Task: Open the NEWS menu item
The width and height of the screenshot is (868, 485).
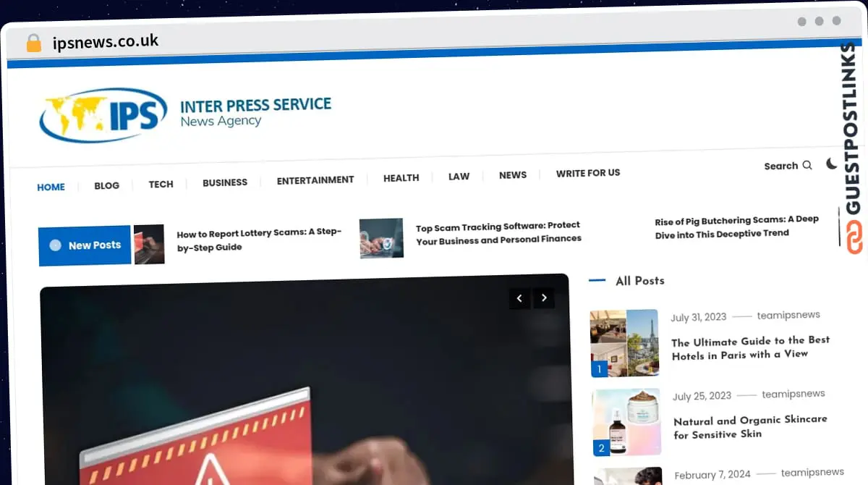Action: pyautogui.click(x=513, y=174)
